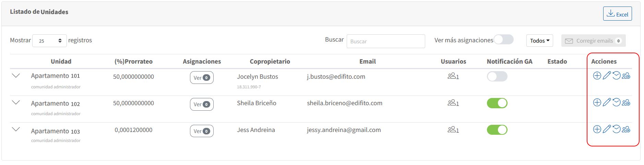The image size is (644, 165).
Task: Sort by the Copropietario column header
Action: [270, 62]
